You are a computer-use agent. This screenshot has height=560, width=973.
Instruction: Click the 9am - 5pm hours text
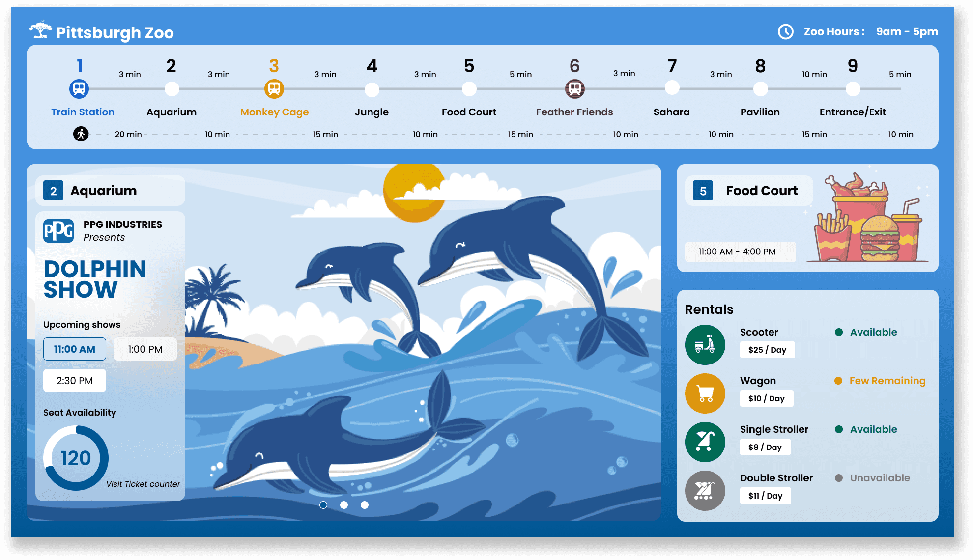(x=907, y=32)
